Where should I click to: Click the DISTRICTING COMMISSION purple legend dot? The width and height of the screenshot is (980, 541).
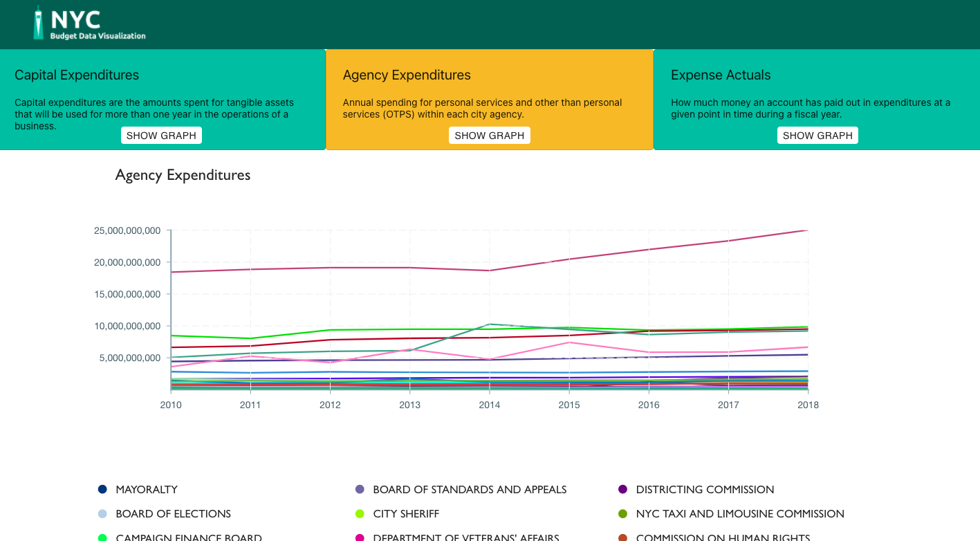pos(622,490)
